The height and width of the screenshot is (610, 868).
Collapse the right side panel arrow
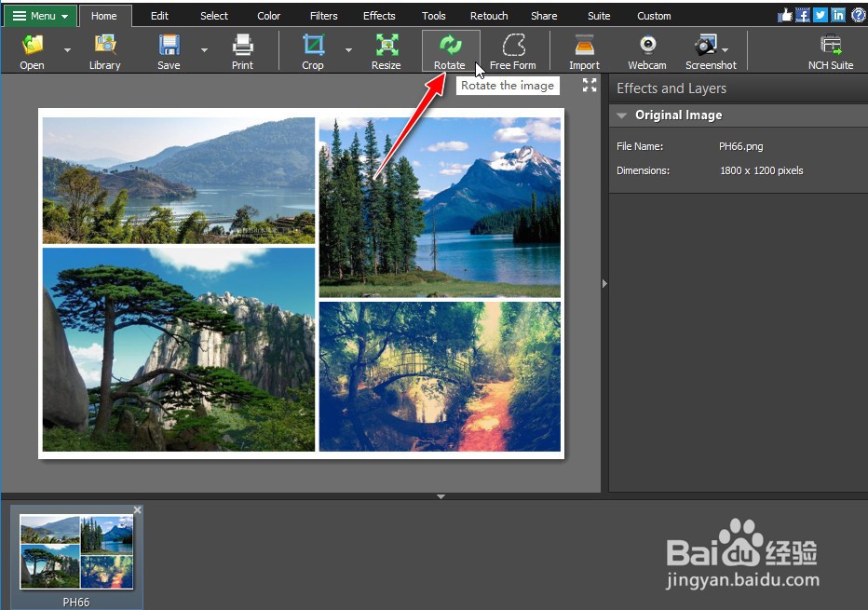coord(604,283)
